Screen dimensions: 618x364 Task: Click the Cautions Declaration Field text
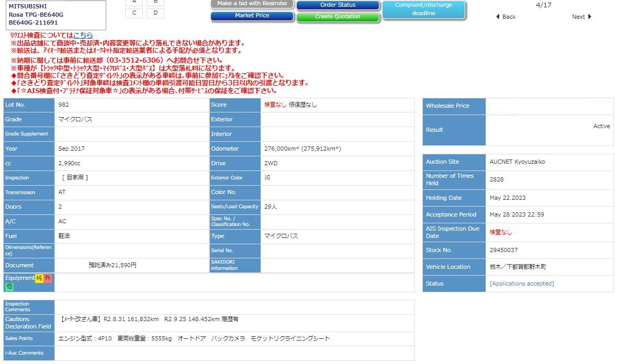pyautogui.click(x=150, y=319)
